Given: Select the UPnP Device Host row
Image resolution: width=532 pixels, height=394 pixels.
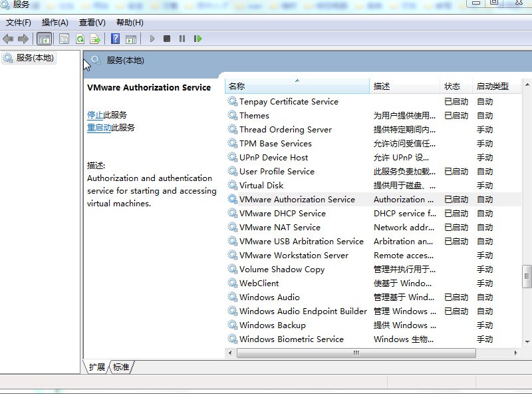Looking at the screenshot, I should coord(373,158).
